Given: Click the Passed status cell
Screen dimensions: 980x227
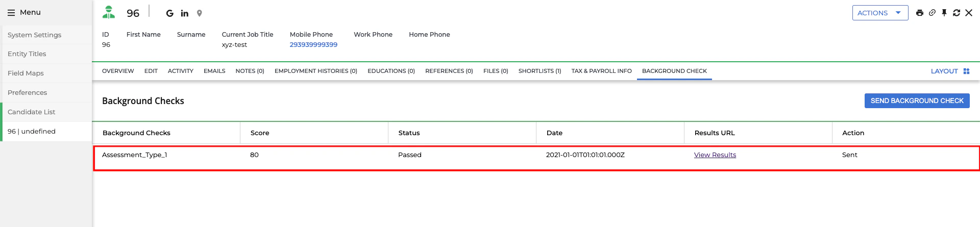Looking at the screenshot, I should coord(410,155).
